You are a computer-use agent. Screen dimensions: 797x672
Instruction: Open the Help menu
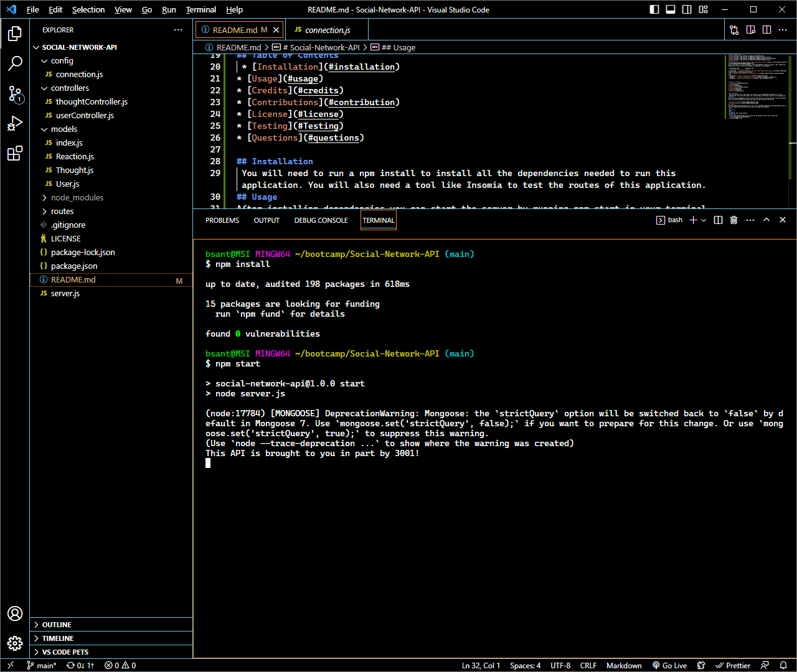click(235, 9)
